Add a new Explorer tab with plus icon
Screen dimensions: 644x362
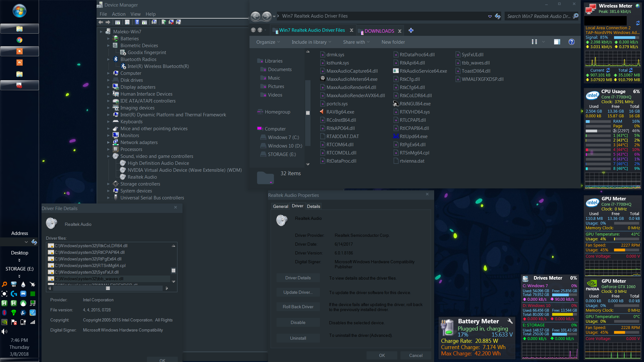click(x=411, y=31)
